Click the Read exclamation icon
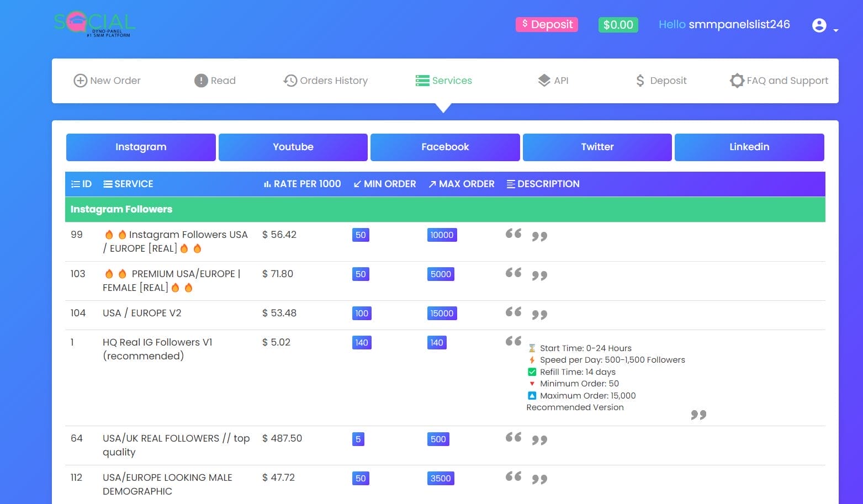The image size is (863, 504). pyautogui.click(x=200, y=81)
